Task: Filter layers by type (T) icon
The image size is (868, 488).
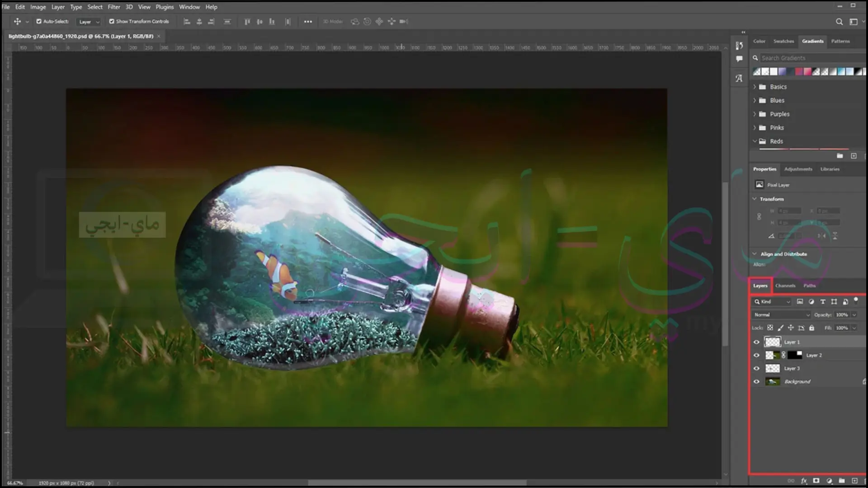Action: [x=823, y=301]
